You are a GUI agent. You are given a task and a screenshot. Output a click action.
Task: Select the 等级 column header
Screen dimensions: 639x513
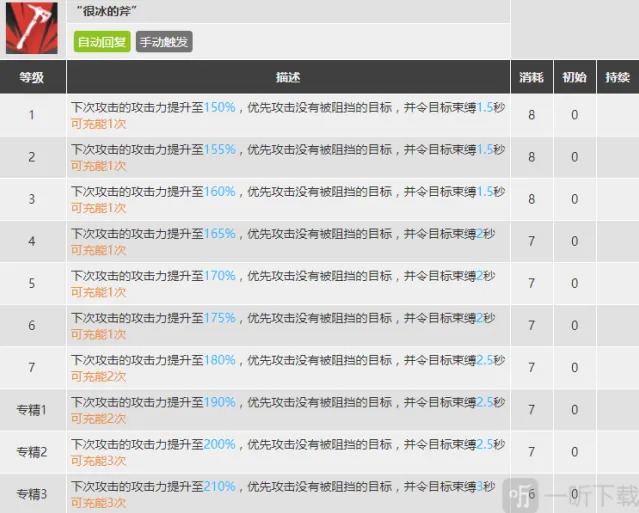(33, 77)
